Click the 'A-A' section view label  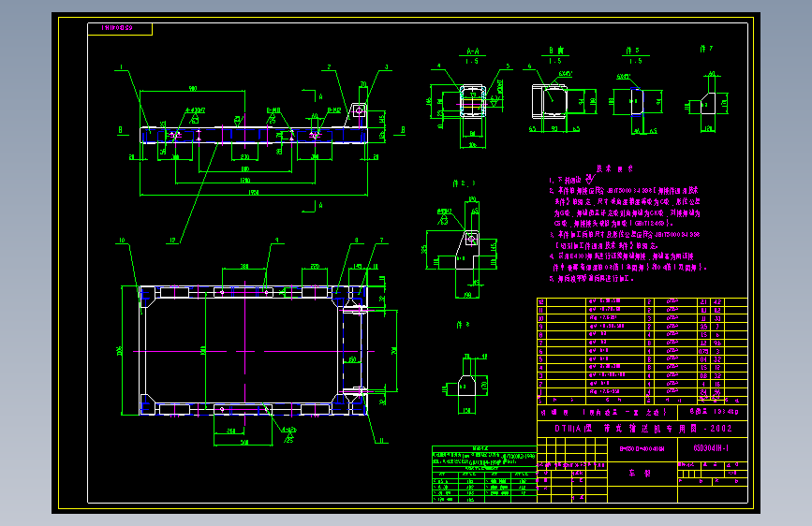tap(472, 51)
